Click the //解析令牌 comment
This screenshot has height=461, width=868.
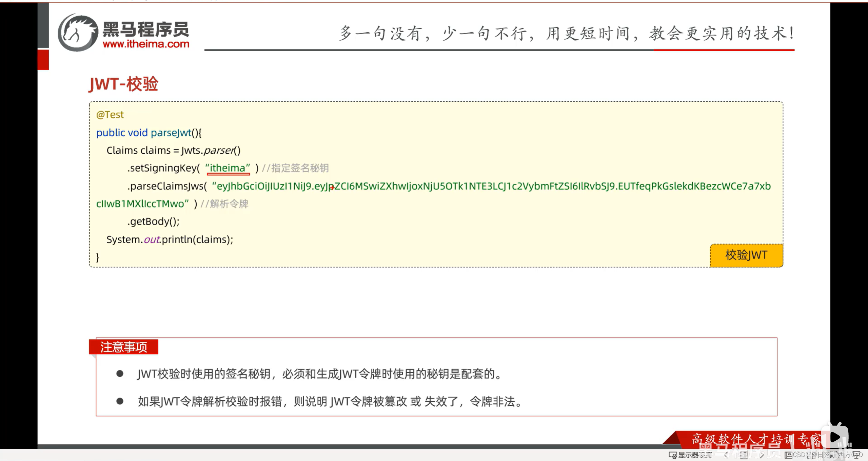[x=224, y=204]
